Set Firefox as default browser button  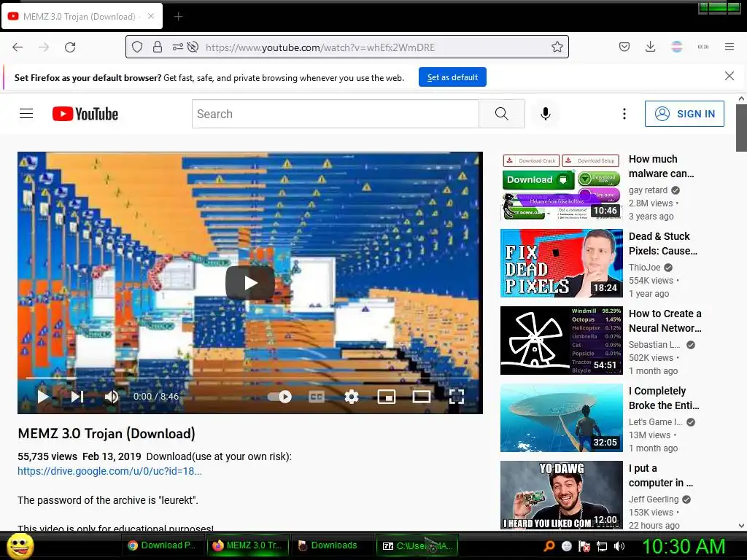pos(452,77)
